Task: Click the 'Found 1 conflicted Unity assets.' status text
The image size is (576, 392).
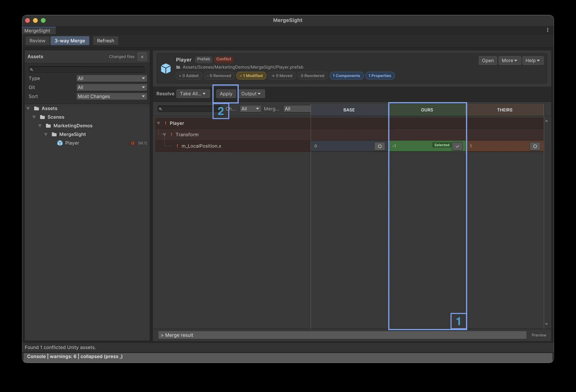Action: pyautogui.click(x=60, y=348)
